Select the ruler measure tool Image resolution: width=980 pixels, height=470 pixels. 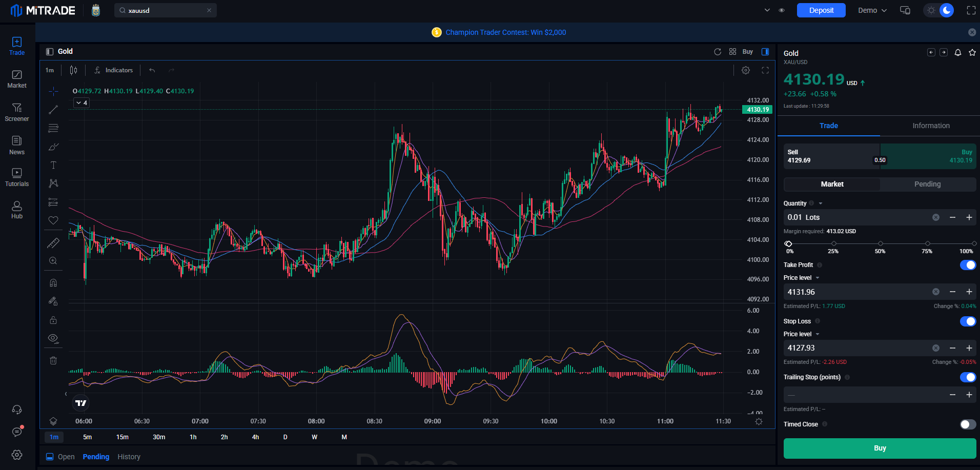click(53, 243)
